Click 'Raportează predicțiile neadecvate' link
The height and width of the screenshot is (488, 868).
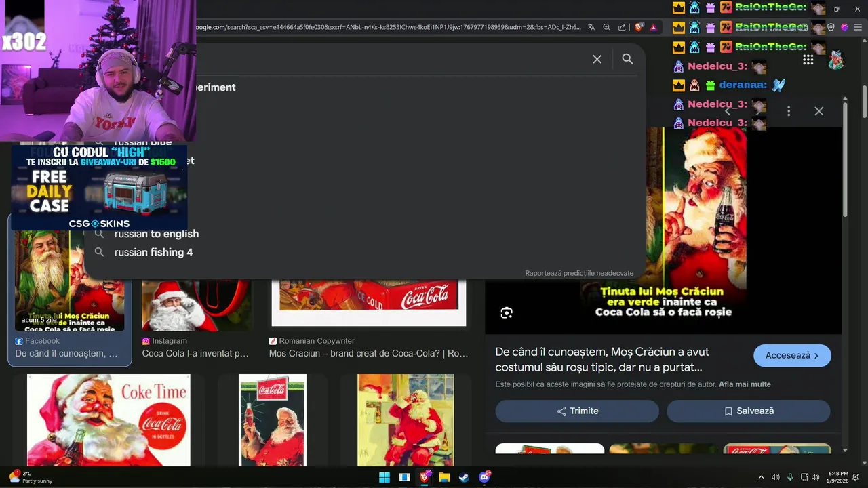(579, 273)
